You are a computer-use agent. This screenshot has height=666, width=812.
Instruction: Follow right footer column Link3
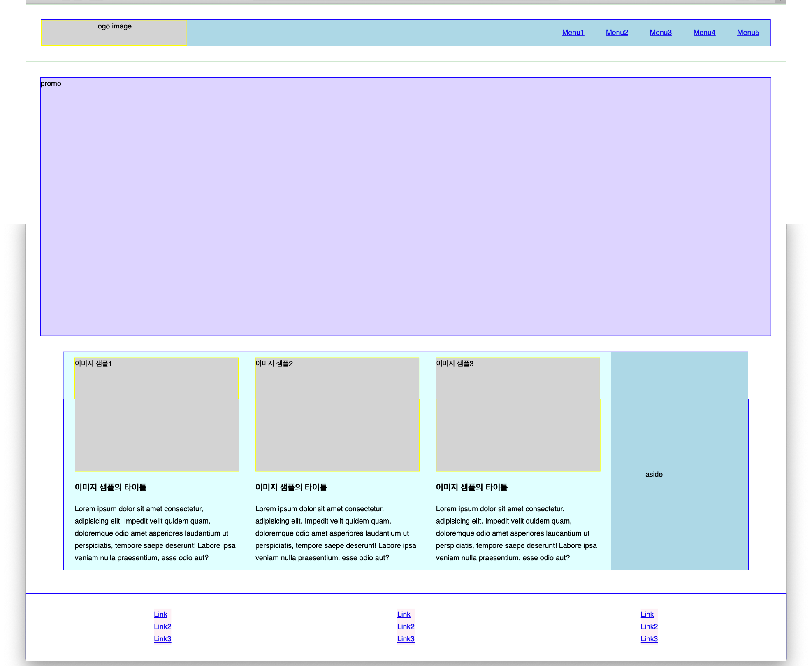[649, 639]
